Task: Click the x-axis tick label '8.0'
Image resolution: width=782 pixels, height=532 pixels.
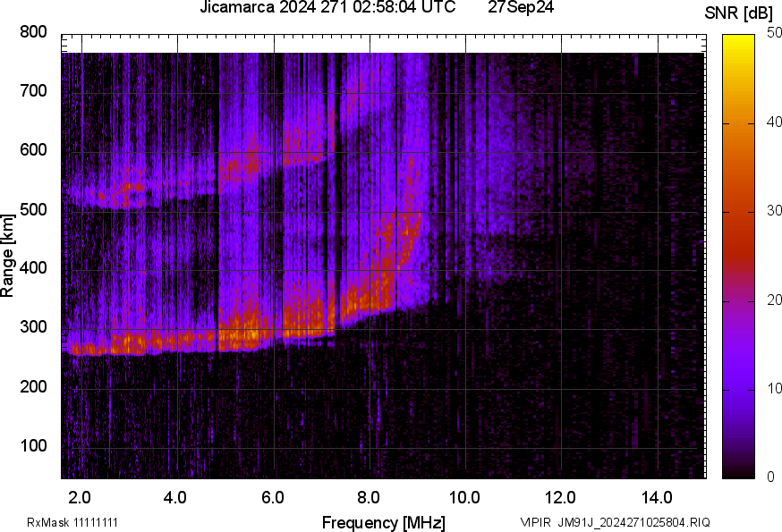Action: (x=368, y=498)
